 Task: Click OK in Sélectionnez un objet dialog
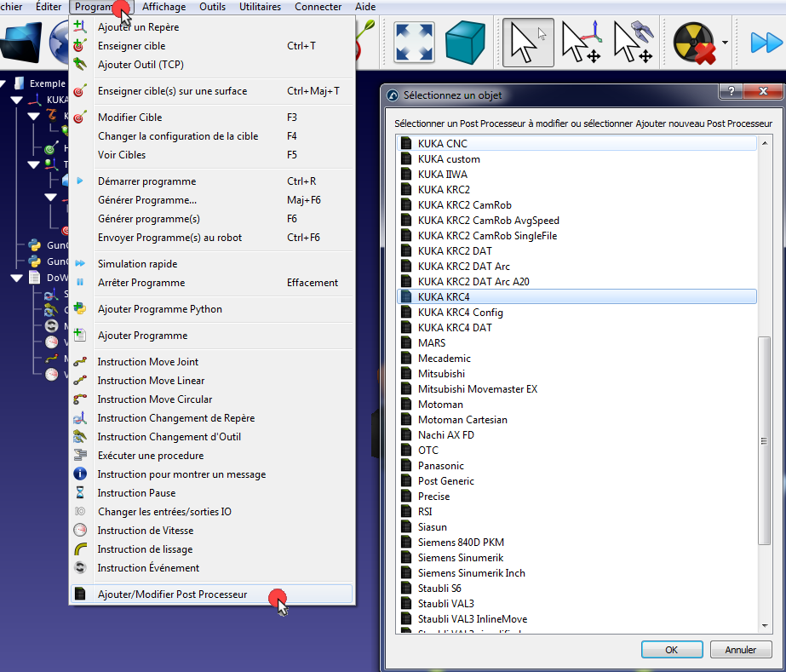point(672,650)
